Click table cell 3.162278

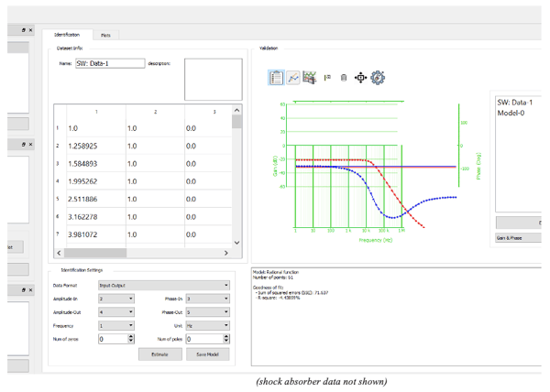pyautogui.click(x=96, y=217)
